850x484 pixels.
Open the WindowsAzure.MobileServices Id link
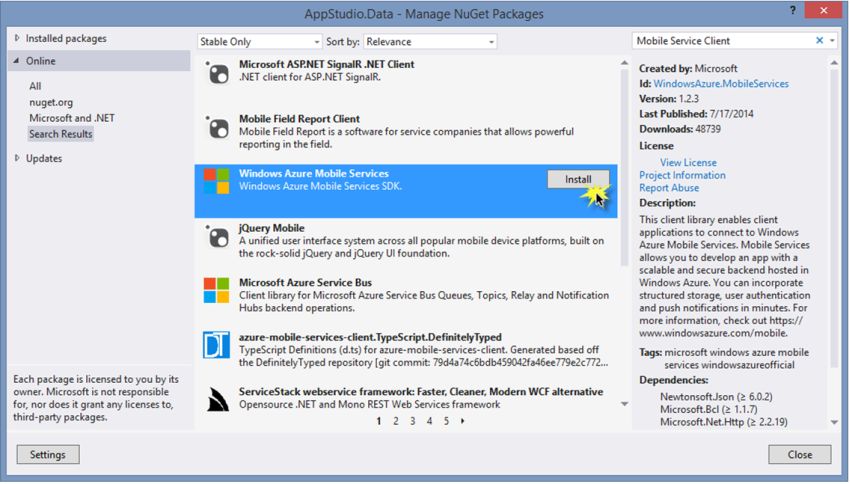[720, 83]
